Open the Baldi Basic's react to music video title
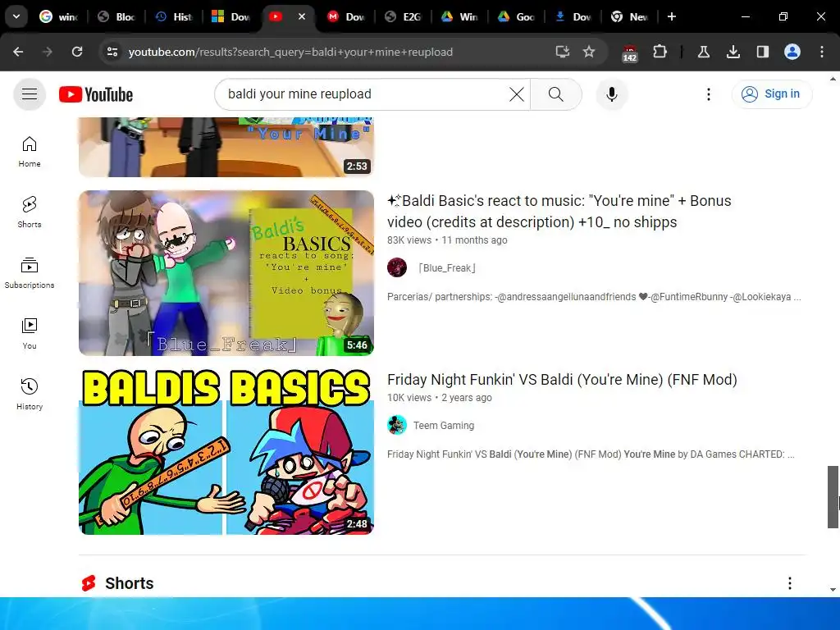The image size is (840, 630). (559, 211)
